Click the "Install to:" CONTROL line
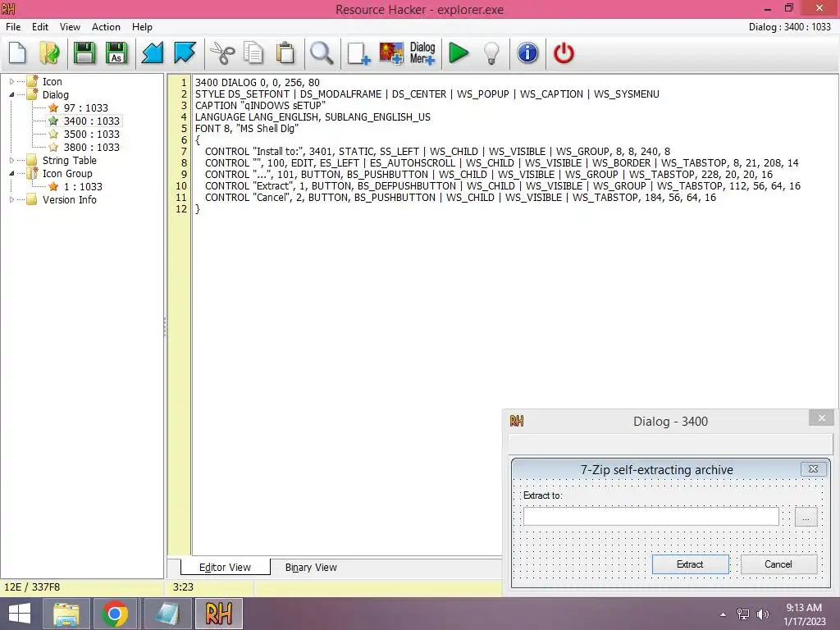Screen dimensions: 840x630 click(x=437, y=152)
